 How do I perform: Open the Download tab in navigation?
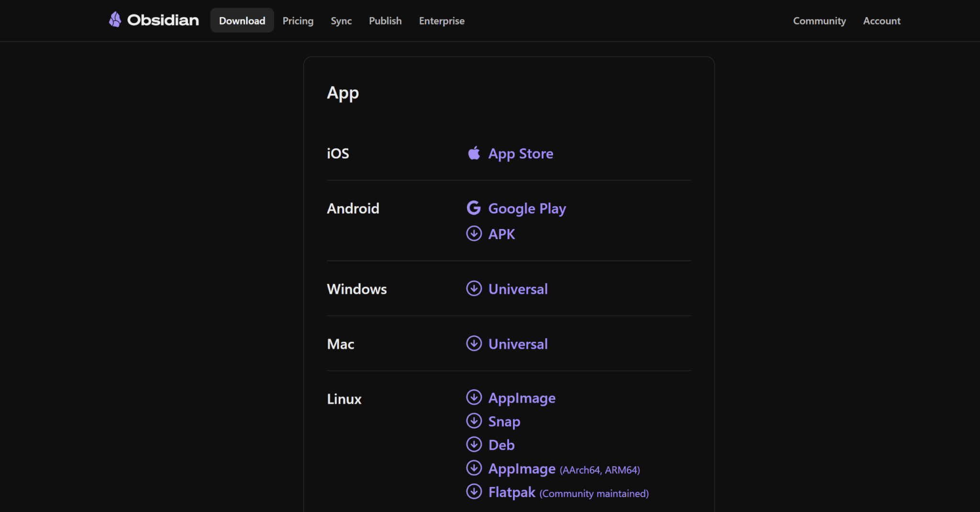point(242,21)
